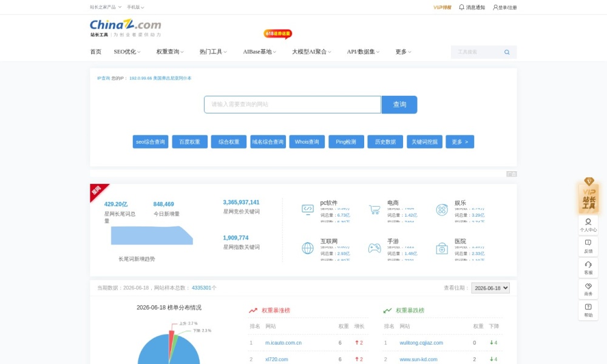This screenshot has height=364, width=607.
Task: Open the m.icauto.com.cn link
Action: click(283, 343)
